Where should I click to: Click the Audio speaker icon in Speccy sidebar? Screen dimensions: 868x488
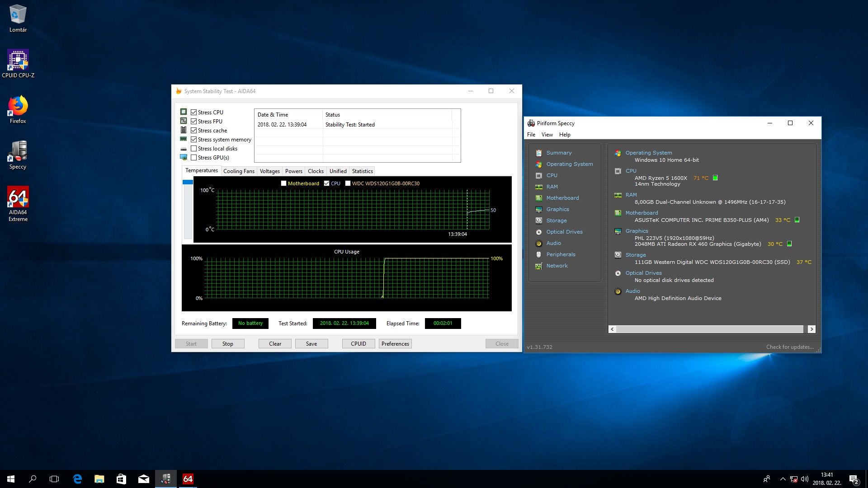coord(538,243)
